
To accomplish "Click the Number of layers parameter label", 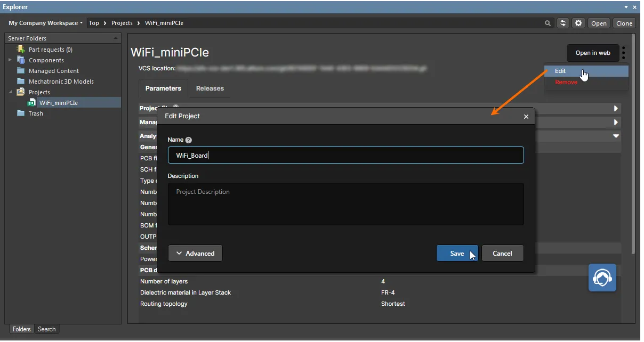I will coord(164,281).
